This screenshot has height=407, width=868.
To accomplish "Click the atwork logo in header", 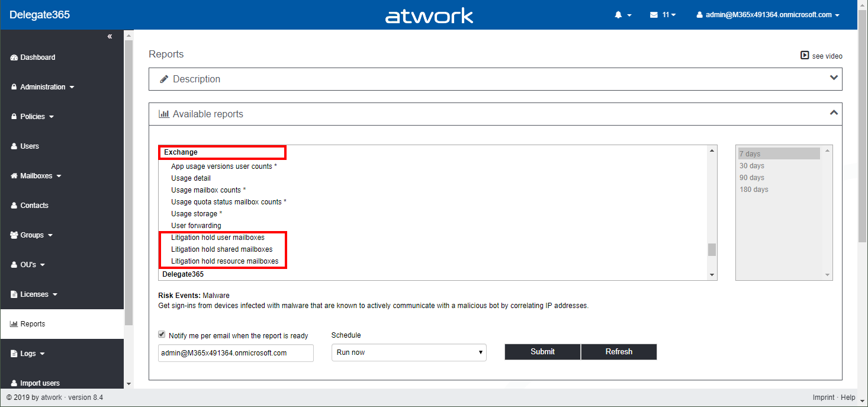I will coord(429,15).
